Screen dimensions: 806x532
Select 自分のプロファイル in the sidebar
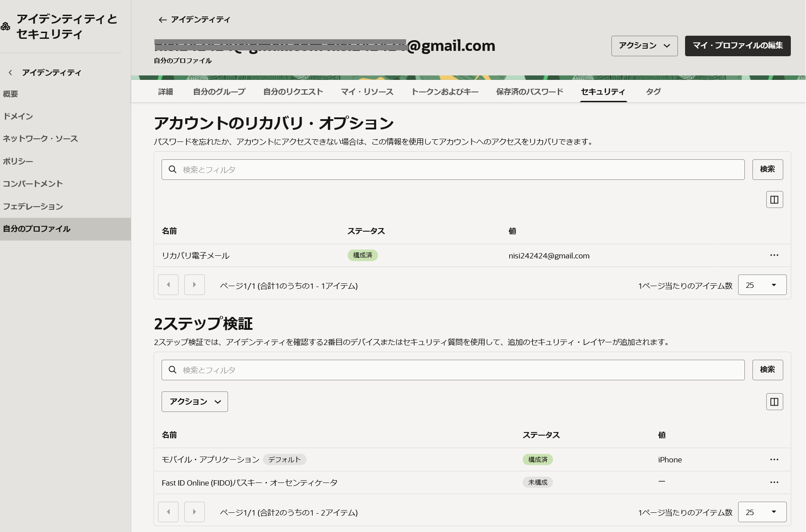point(65,229)
